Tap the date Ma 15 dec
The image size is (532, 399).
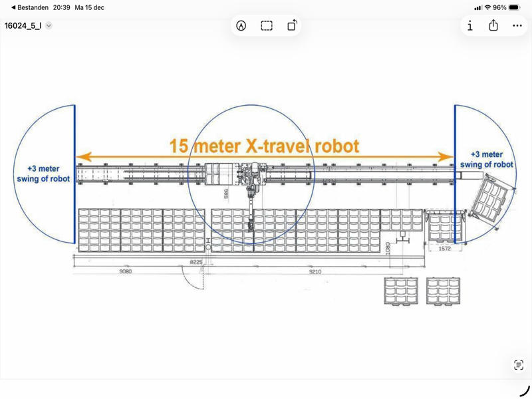tap(90, 7)
